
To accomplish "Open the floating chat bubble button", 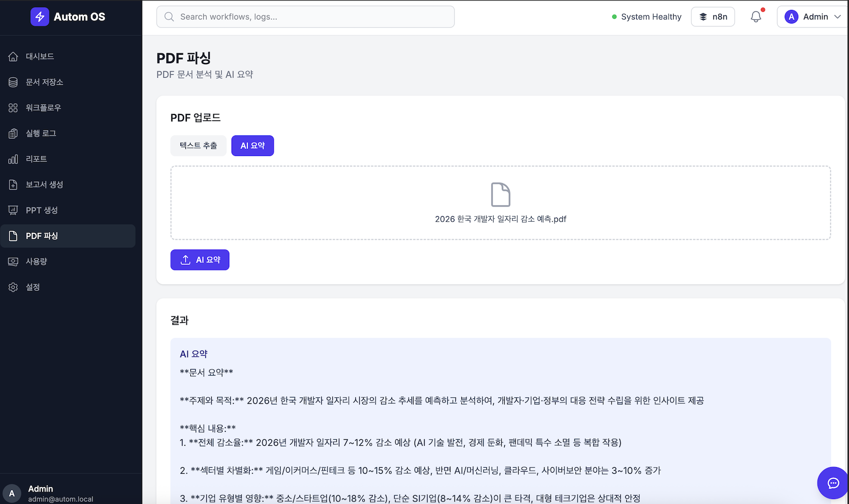I will pyautogui.click(x=833, y=483).
